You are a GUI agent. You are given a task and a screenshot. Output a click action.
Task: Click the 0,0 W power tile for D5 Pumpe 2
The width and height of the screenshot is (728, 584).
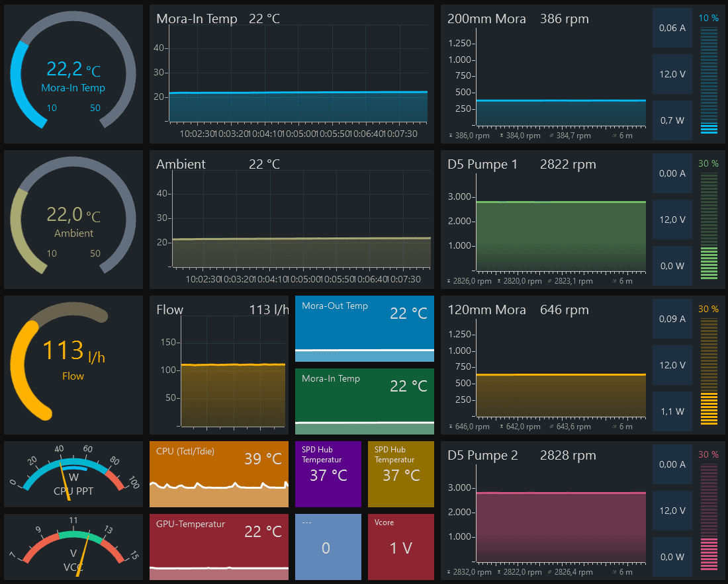click(x=672, y=557)
